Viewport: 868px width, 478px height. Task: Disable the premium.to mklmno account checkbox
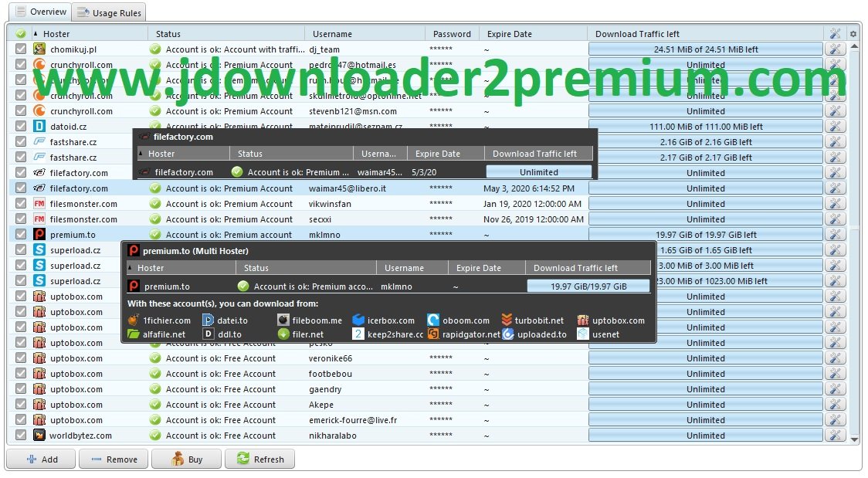point(21,235)
